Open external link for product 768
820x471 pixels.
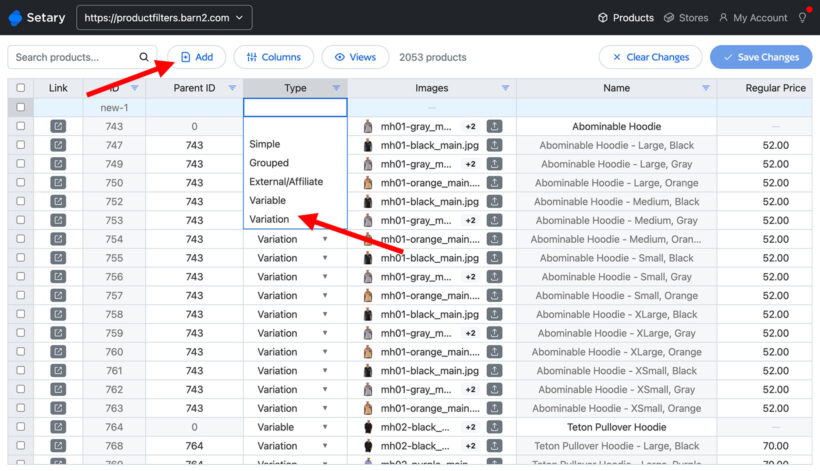pyautogui.click(x=58, y=446)
